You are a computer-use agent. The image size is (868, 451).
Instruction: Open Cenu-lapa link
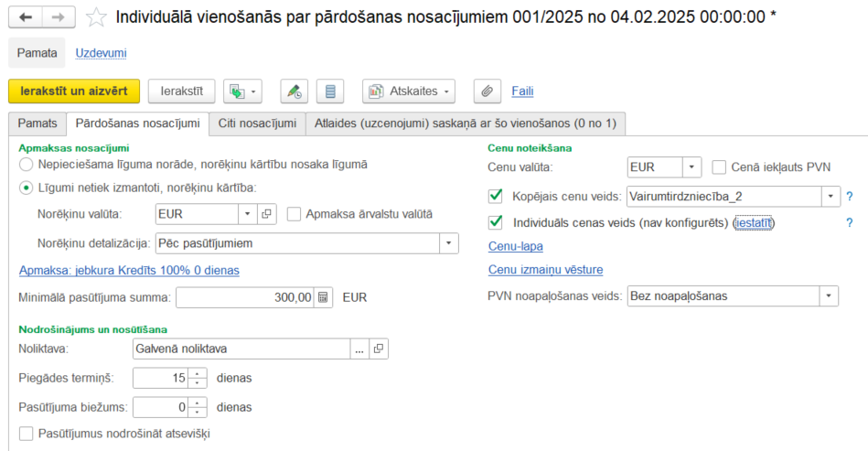515,246
